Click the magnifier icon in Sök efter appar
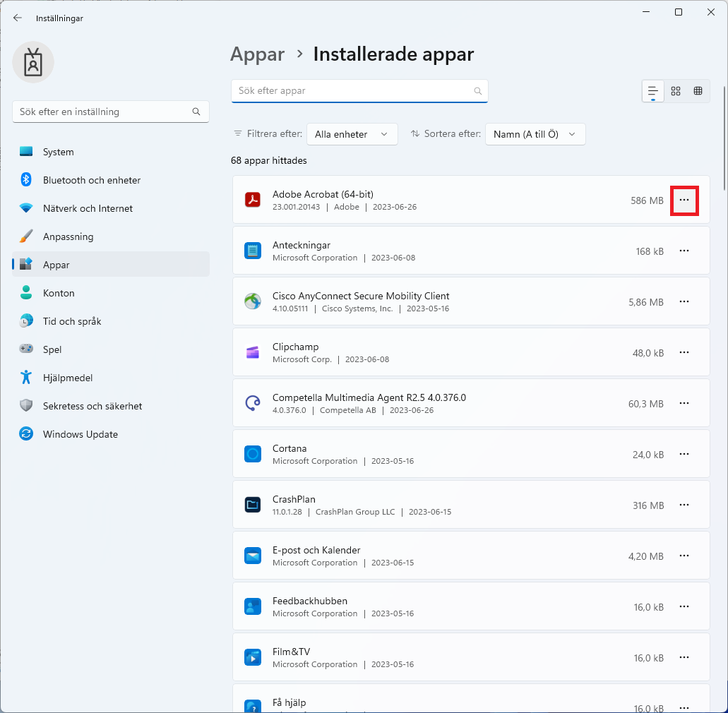728x713 pixels. [478, 91]
